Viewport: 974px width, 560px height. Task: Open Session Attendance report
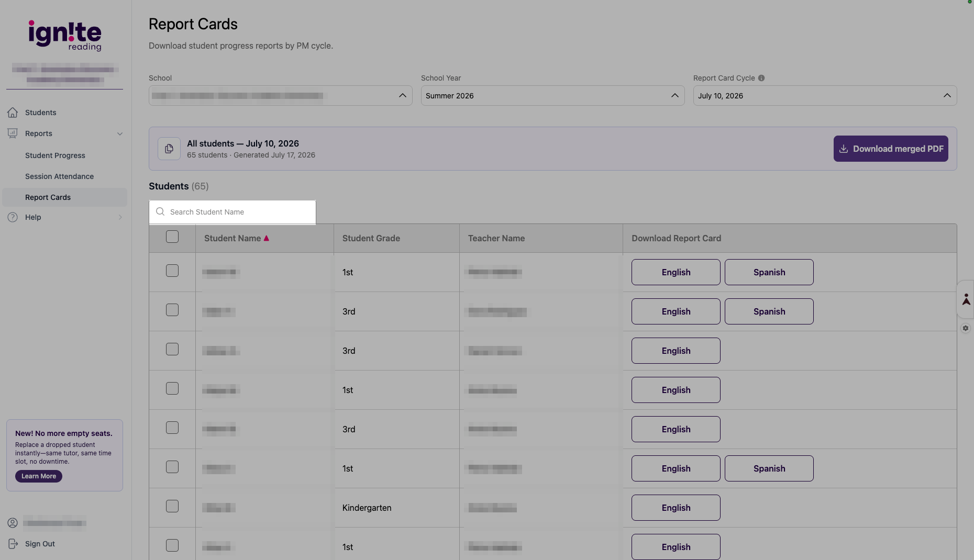pos(60,176)
